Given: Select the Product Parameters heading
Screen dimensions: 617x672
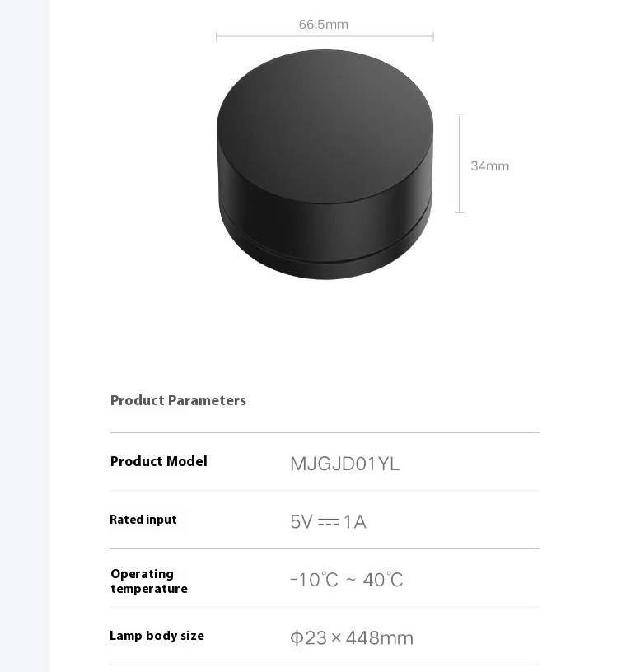Looking at the screenshot, I should click(x=178, y=400).
